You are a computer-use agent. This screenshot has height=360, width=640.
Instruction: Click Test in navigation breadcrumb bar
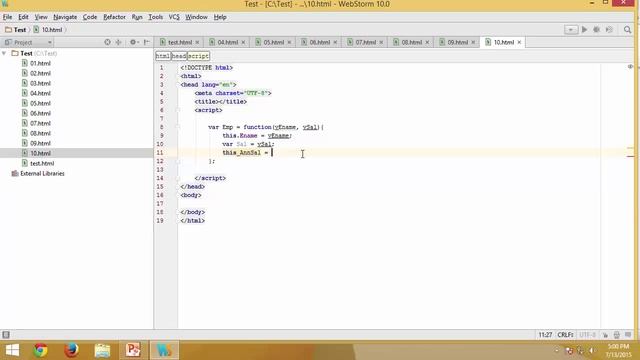(16, 30)
